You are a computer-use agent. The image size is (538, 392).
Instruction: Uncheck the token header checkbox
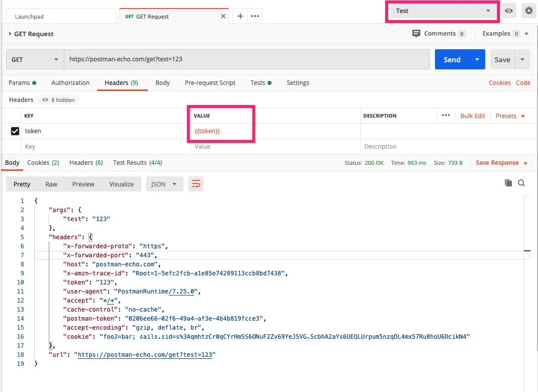(x=15, y=131)
